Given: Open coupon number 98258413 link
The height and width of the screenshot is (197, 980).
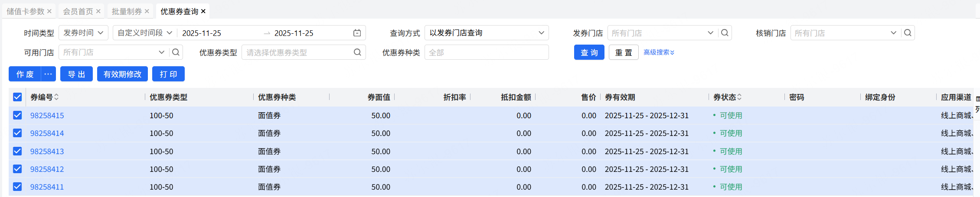Looking at the screenshot, I should pos(47,151).
